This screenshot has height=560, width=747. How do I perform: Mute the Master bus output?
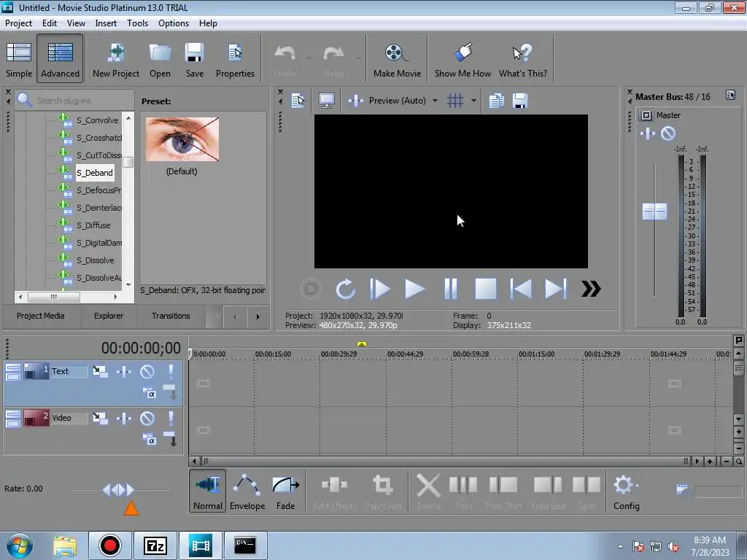[x=668, y=134]
